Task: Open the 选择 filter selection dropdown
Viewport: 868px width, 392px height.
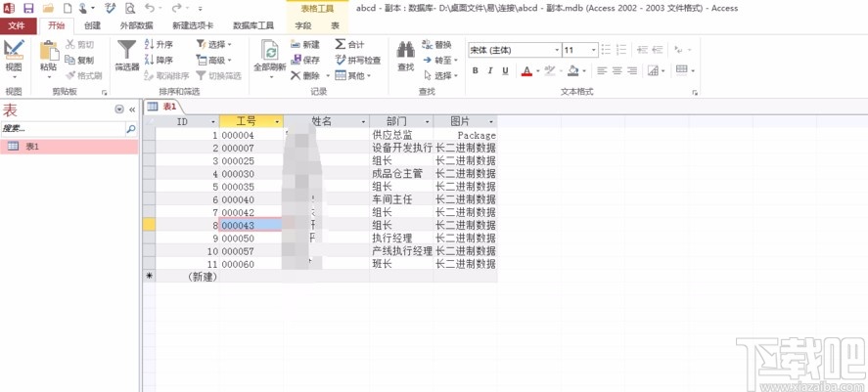Action: [x=214, y=44]
